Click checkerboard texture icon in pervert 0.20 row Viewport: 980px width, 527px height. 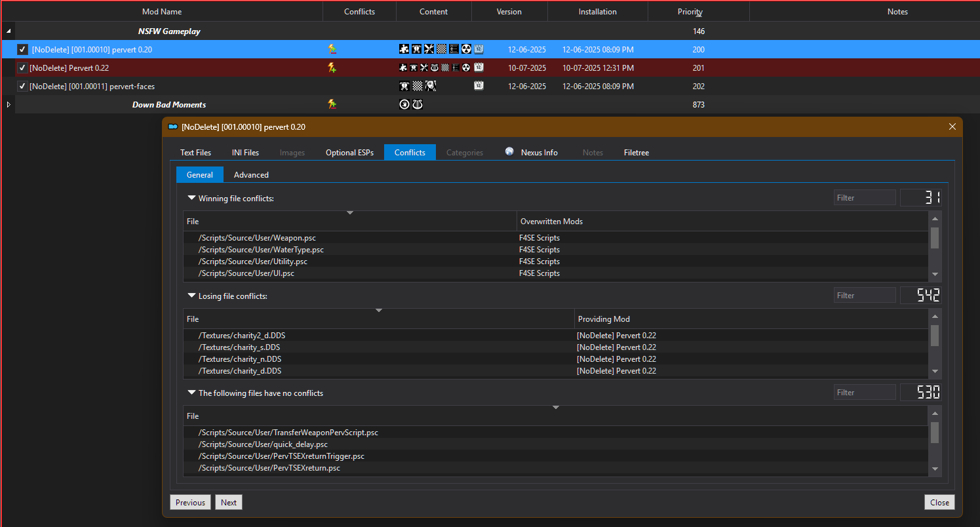point(441,49)
